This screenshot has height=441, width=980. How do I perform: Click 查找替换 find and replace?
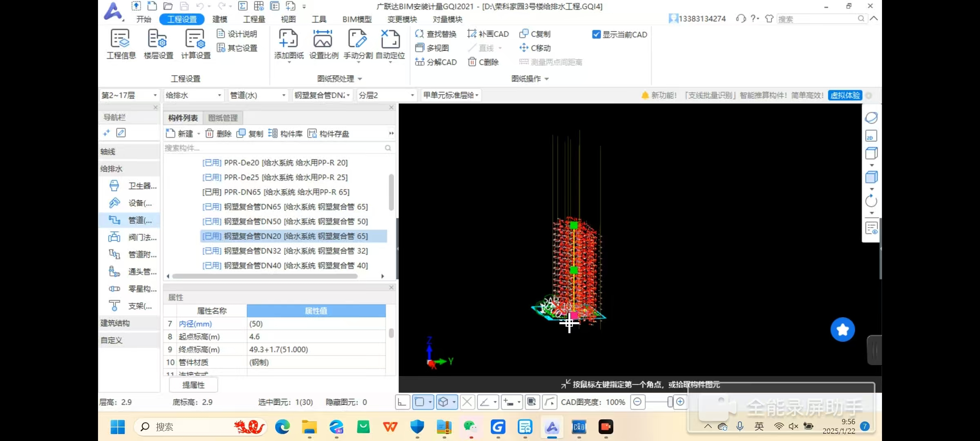(436, 34)
